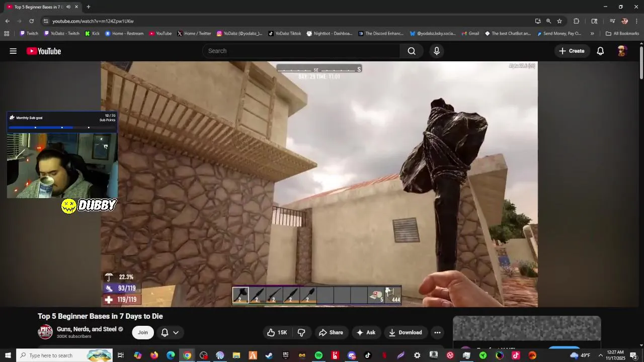Open The Discord Enhanc... bookmark
This screenshot has height=362, width=644.
(x=380, y=34)
